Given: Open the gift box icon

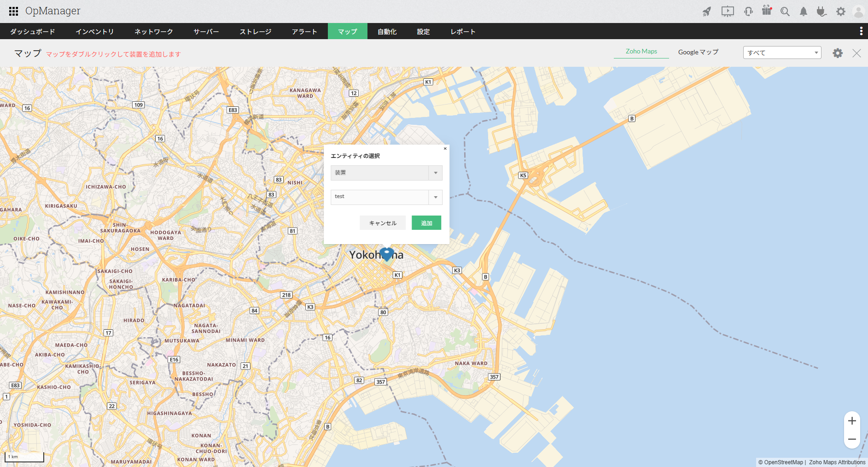Looking at the screenshot, I should [x=767, y=11].
